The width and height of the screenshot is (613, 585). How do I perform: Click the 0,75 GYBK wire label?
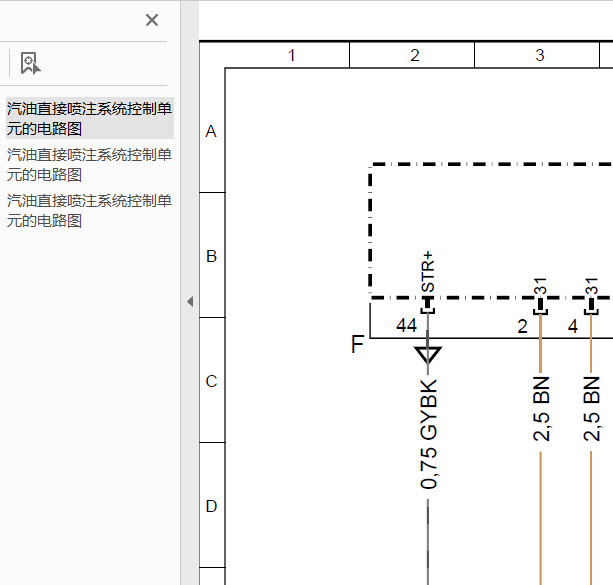428,434
